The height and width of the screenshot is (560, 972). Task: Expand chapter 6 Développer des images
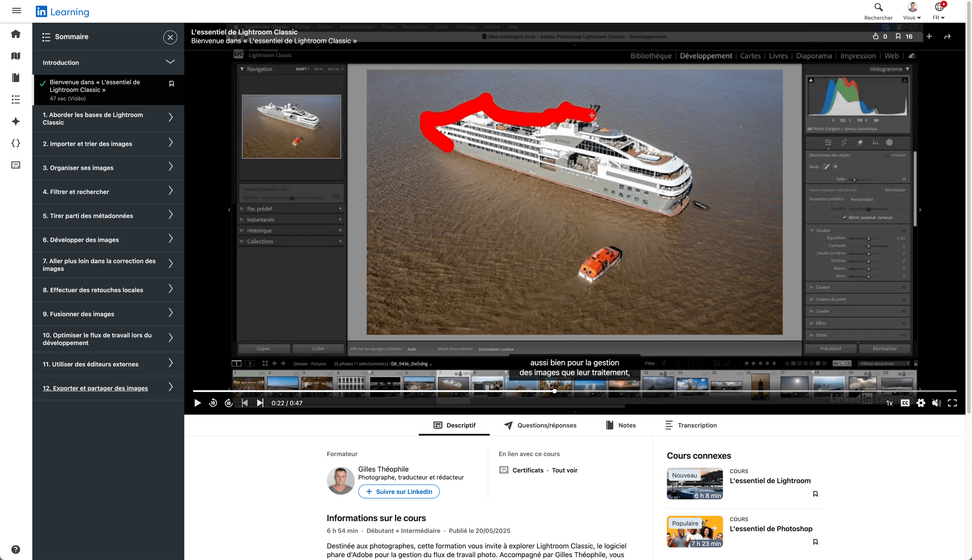click(108, 240)
